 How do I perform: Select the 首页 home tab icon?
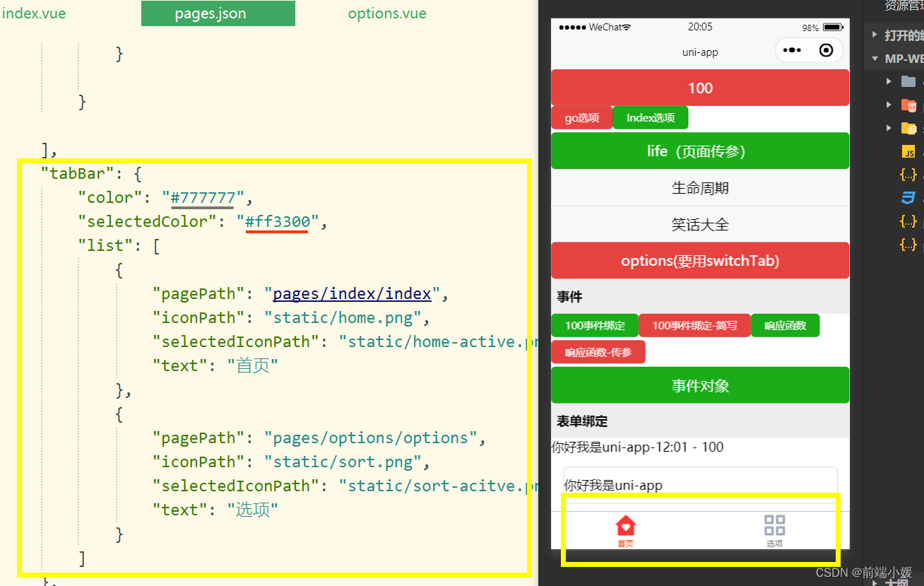[x=626, y=525]
